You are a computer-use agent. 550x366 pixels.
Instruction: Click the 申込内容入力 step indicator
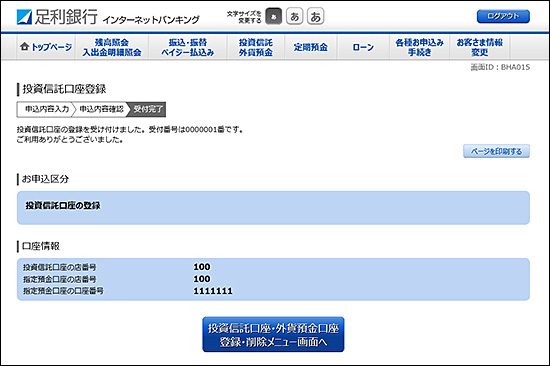(x=47, y=109)
